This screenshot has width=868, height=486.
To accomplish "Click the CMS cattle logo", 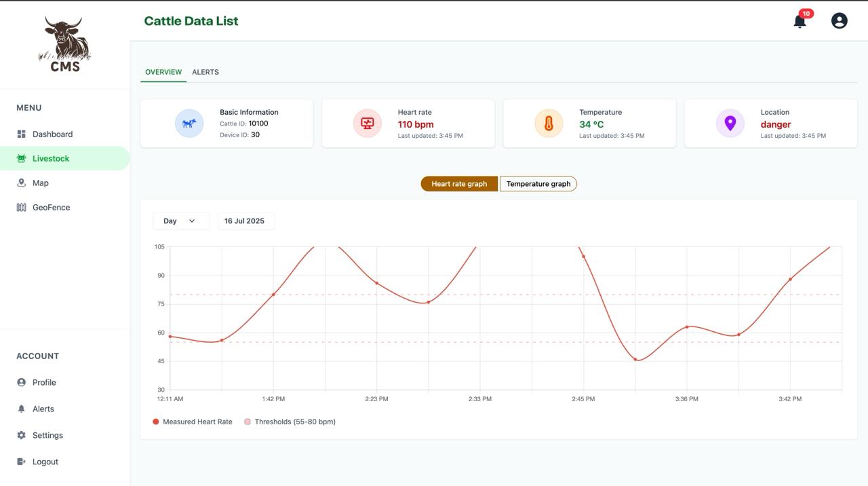I will (x=65, y=44).
